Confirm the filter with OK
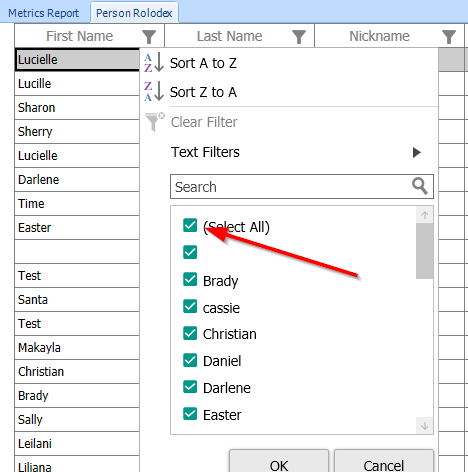This screenshot has height=472, width=468. (x=279, y=463)
